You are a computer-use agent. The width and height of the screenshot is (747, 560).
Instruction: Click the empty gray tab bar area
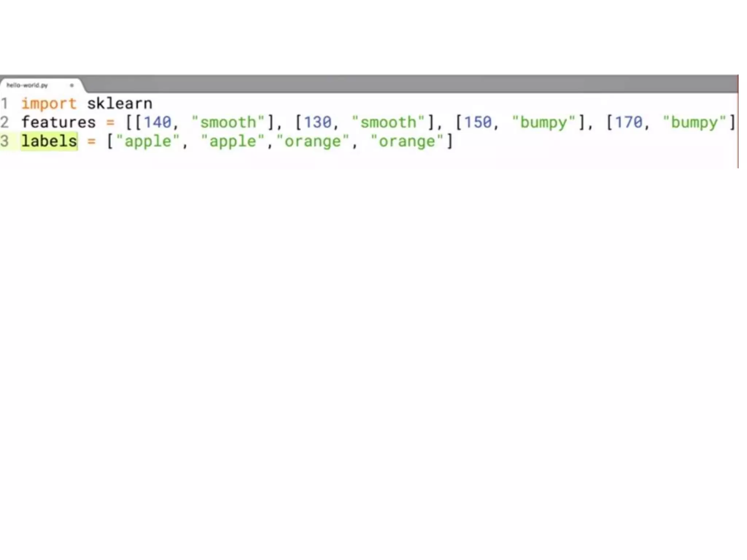coord(401,84)
